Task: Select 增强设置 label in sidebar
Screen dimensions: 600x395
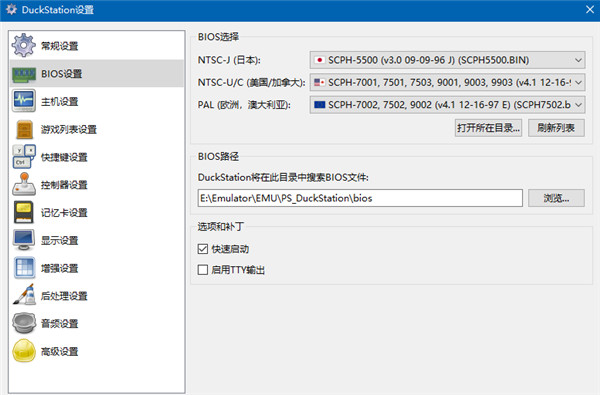Action: [x=60, y=268]
